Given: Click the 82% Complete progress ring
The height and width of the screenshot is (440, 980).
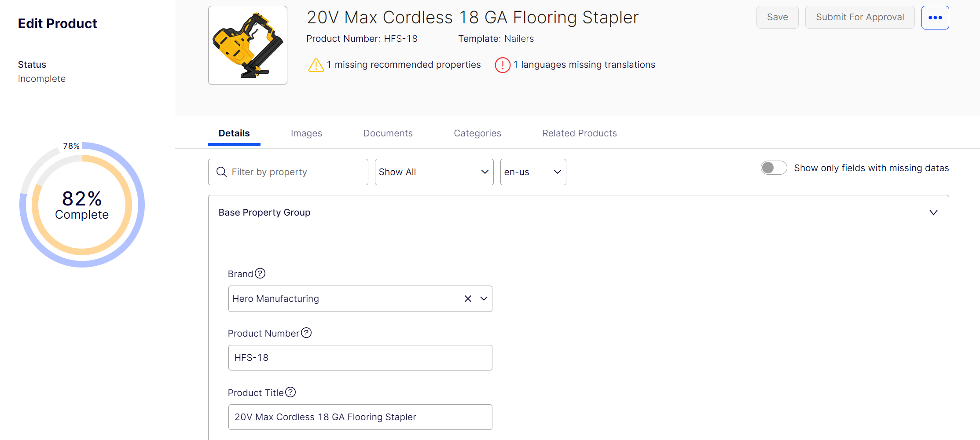Looking at the screenshot, I should point(82,205).
